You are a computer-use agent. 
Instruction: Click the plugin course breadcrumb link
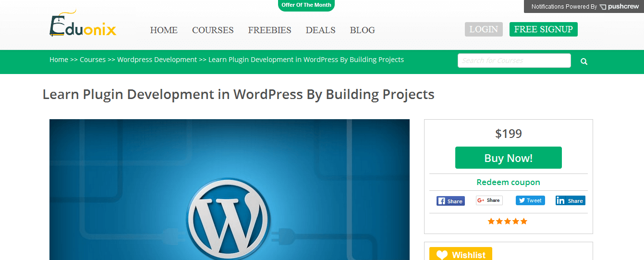(x=306, y=60)
